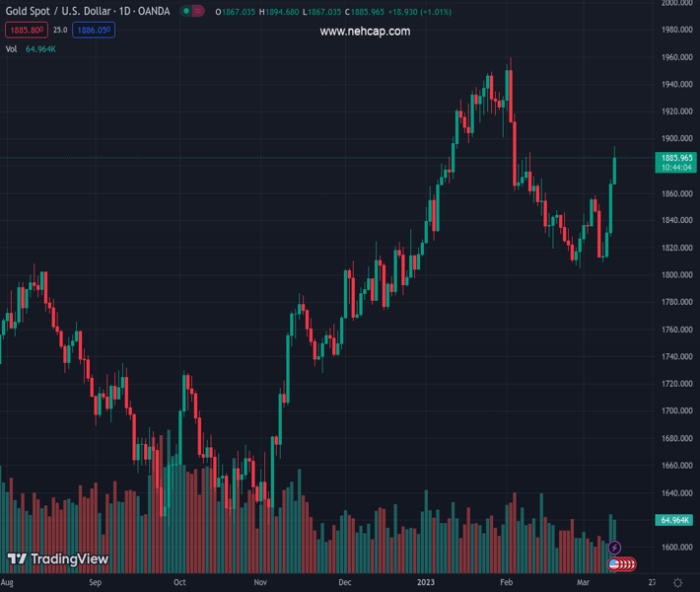Click the TradingView logo
Viewport: 700px width, 592px height.
(x=57, y=559)
